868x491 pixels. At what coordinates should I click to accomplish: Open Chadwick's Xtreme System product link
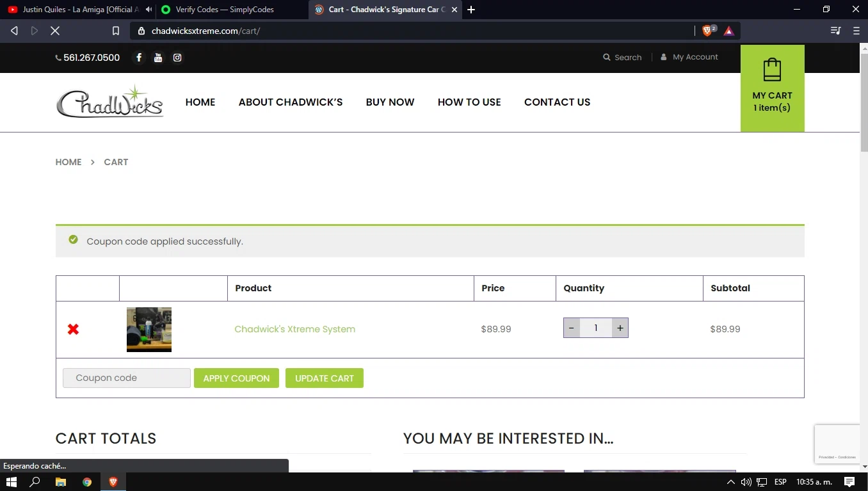[294, 329]
